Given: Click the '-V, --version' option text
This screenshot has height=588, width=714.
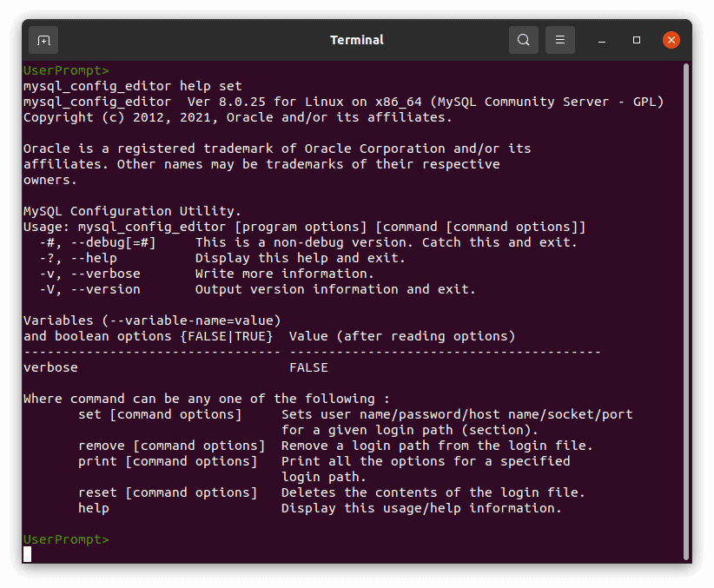Looking at the screenshot, I should [89, 289].
